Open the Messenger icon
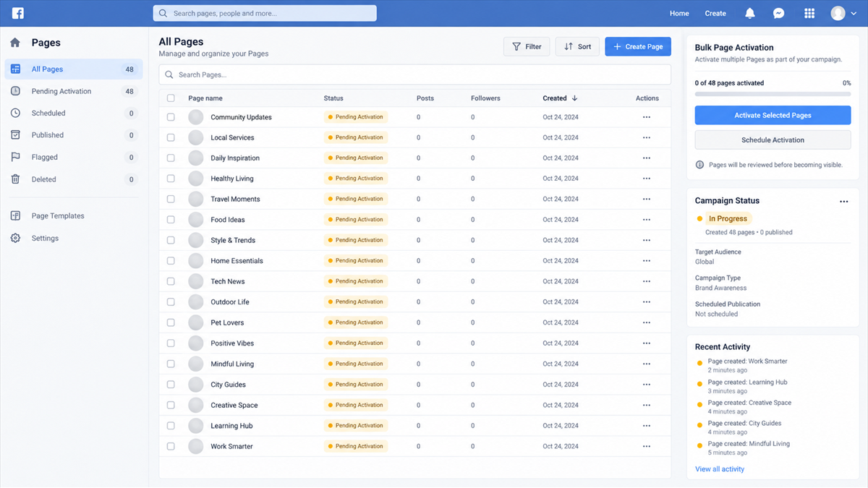 click(x=778, y=13)
